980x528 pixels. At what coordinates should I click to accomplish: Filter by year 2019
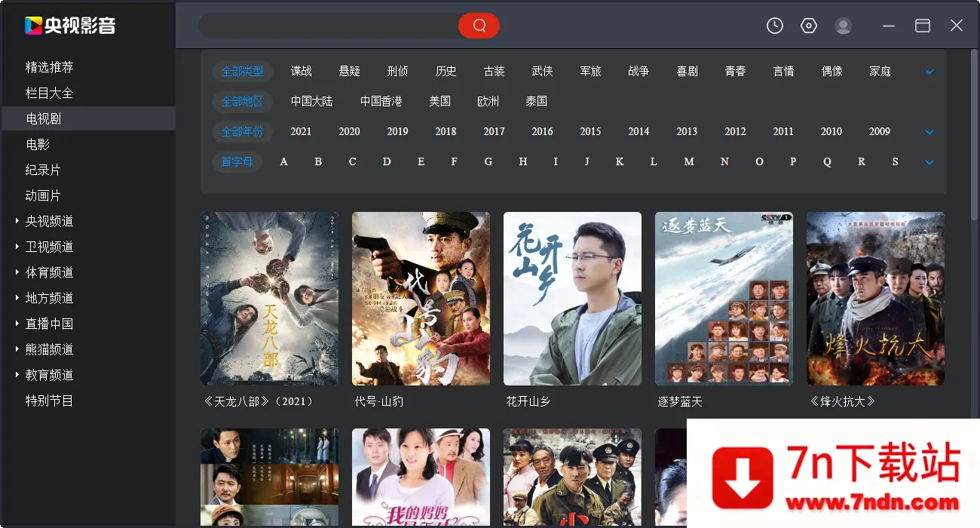[x=397, y=131]
